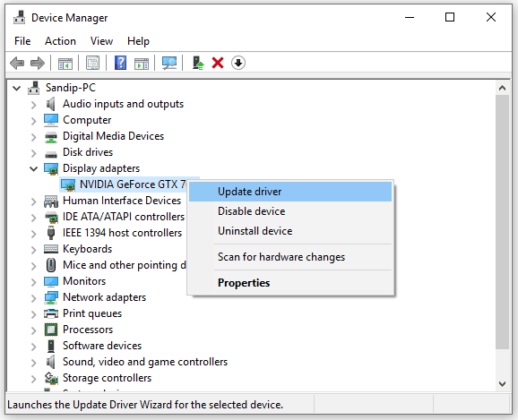
Task: Open the Properties toolbar icon
Action: pos(93,63)
